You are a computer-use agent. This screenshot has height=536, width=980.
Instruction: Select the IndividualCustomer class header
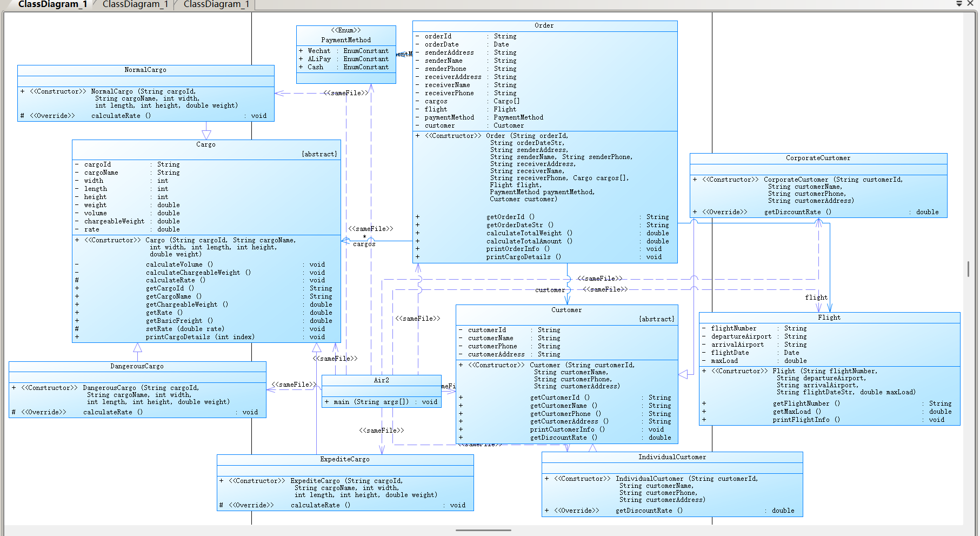coord(672,457)
